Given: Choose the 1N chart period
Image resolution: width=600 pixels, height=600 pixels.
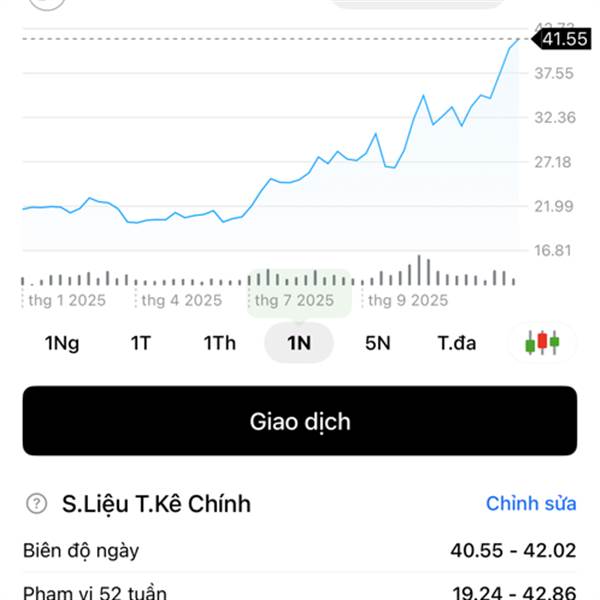Looking at the screenshot, I should [x=299, y=343].
